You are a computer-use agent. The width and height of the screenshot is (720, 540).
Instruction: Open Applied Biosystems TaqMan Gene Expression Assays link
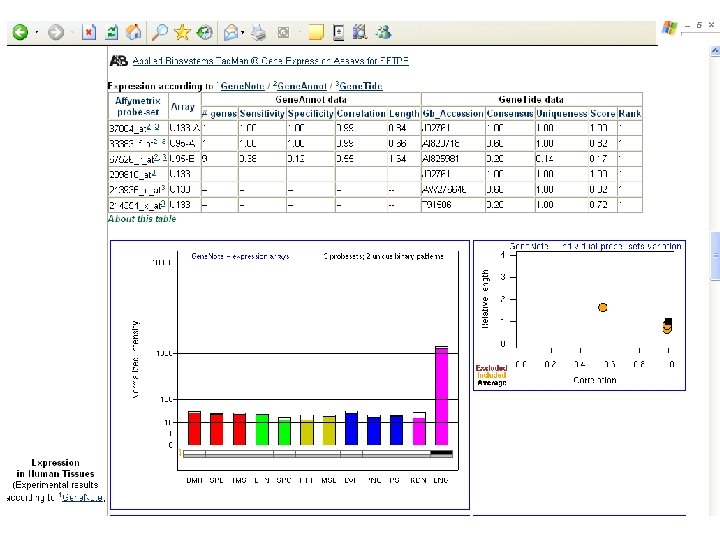click(x=270, y=61)
